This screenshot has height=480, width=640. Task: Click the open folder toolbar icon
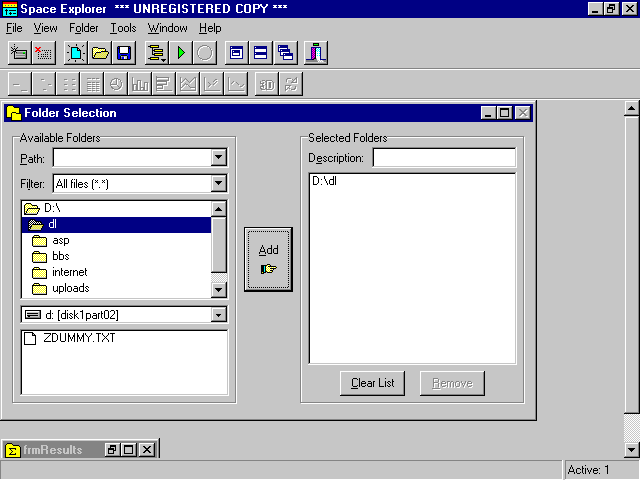(x=100, y=52)
